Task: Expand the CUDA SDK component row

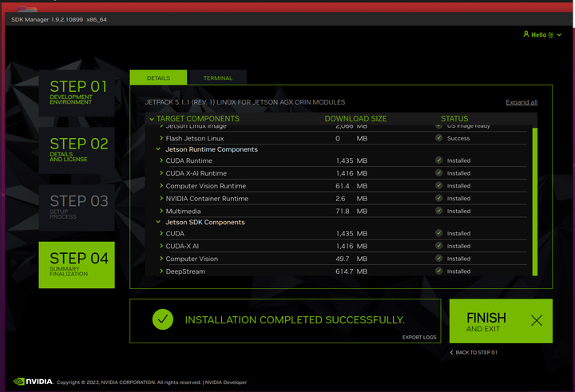Action: [161, 233]
